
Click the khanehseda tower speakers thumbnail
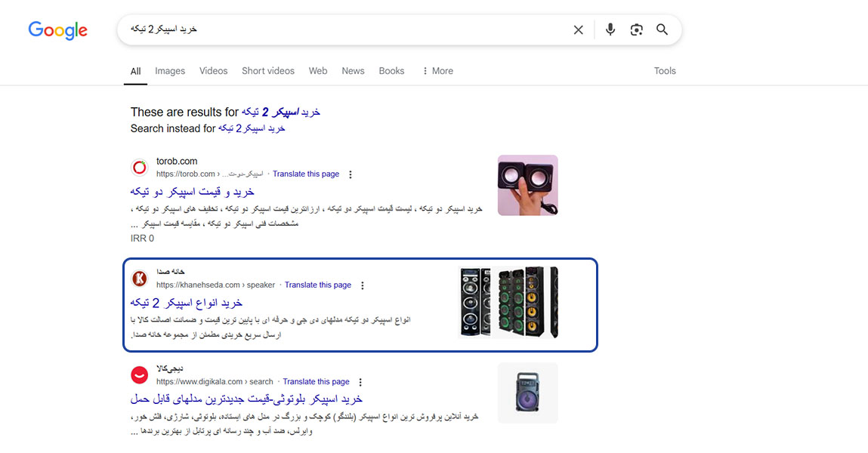click(x=509, y=302)
